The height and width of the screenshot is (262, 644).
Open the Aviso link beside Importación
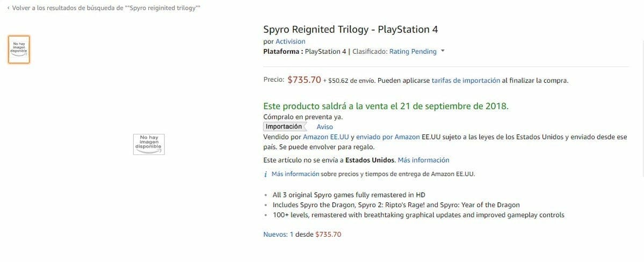pos(324,127)
